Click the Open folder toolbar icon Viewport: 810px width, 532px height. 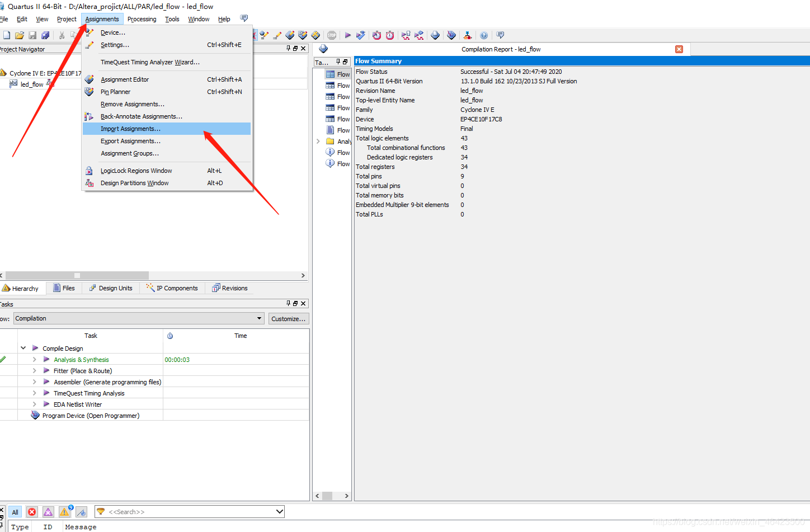coord(20,35)
